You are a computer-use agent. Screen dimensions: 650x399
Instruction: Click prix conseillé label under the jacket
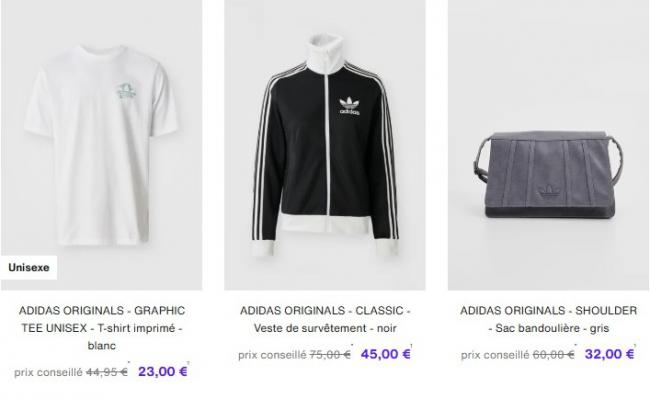point(272,355)
